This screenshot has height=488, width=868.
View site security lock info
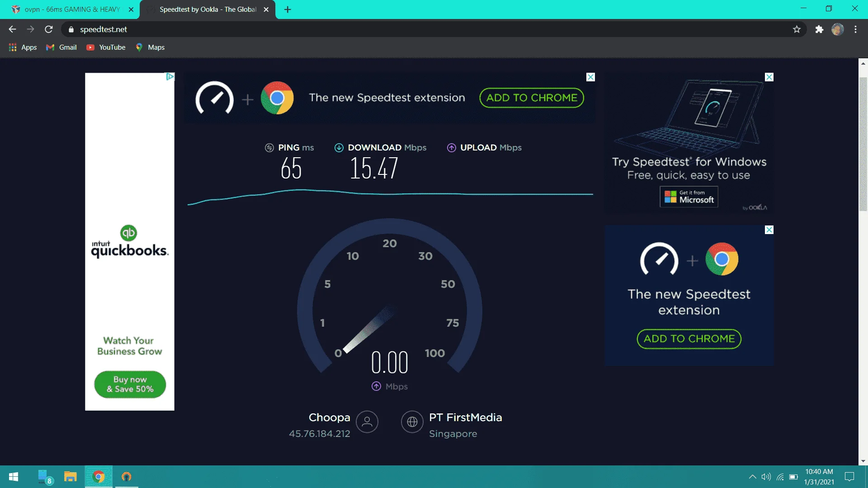pyautogui.click(x=71, y=29)
